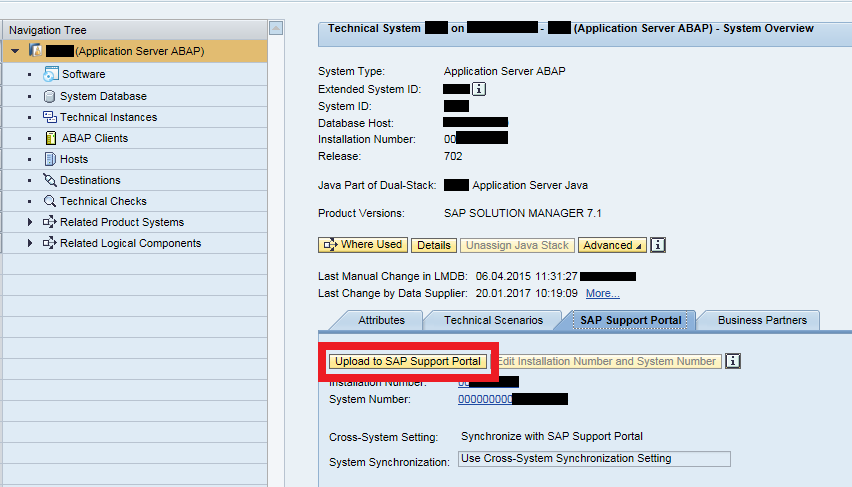Click the Technical Checks magnifier icon
The width and height of the screenshot is (852, 487).
click(49, 201)
